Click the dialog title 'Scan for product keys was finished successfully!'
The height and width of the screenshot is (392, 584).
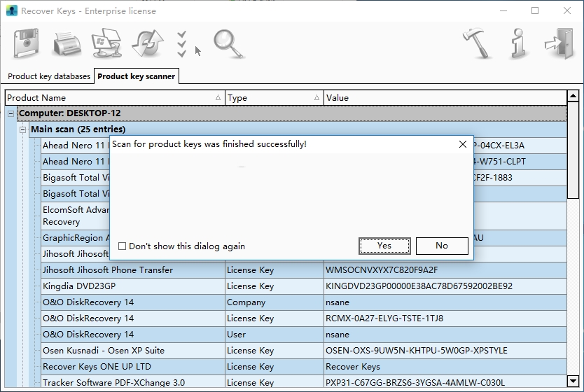[209, 144]
